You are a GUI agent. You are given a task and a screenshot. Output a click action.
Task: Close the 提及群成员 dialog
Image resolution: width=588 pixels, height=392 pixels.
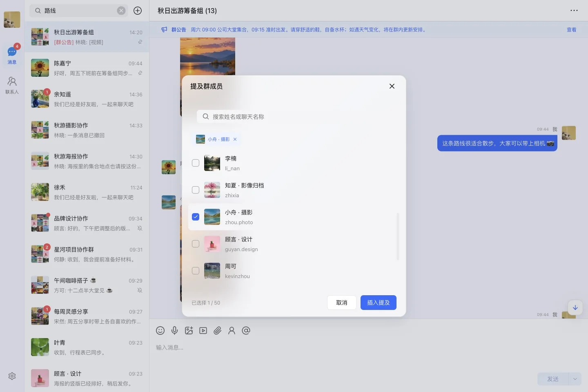coord(392,86)
